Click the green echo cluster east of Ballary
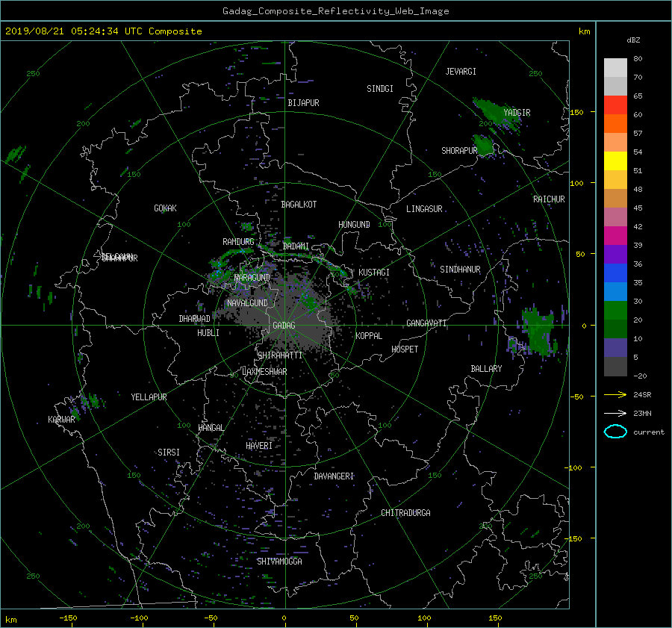Screen dimensions: 672x628 click(x=538, y=332)
